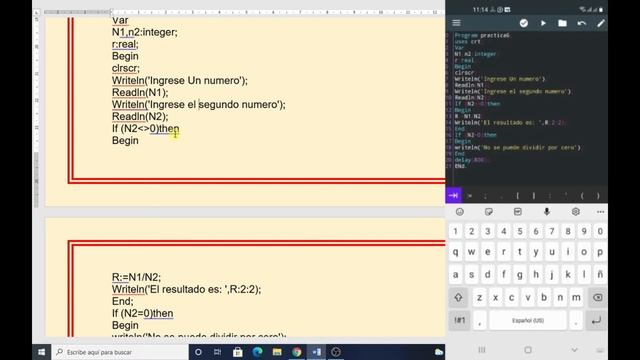Launch Microsoft Store from the taskbar
The image size is (640, 360).
238,352
